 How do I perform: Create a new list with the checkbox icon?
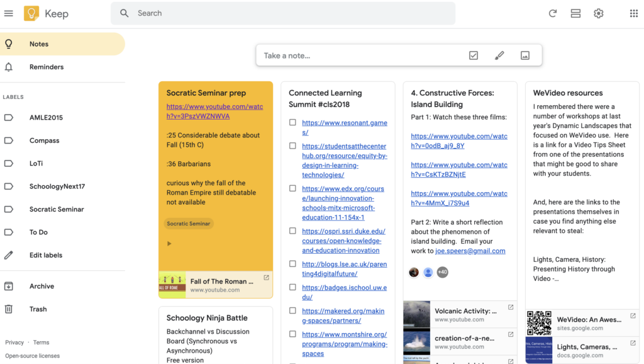[x=474, y=55]
